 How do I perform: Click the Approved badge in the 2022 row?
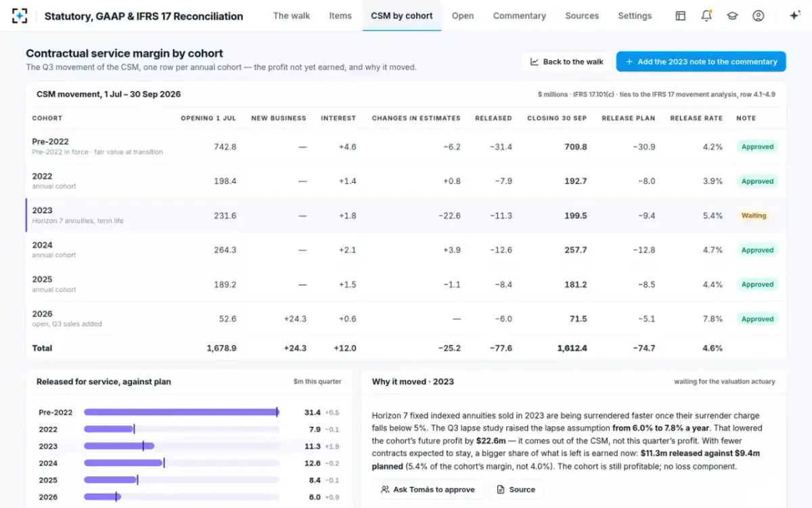(x=757, y=181)
